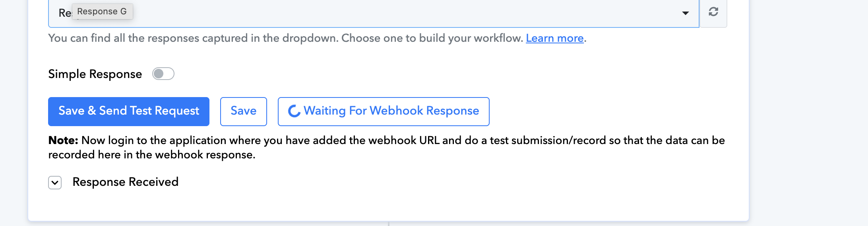Click the connector line below the card
This screenshot has width=868, height=226.
click(388, 224)
